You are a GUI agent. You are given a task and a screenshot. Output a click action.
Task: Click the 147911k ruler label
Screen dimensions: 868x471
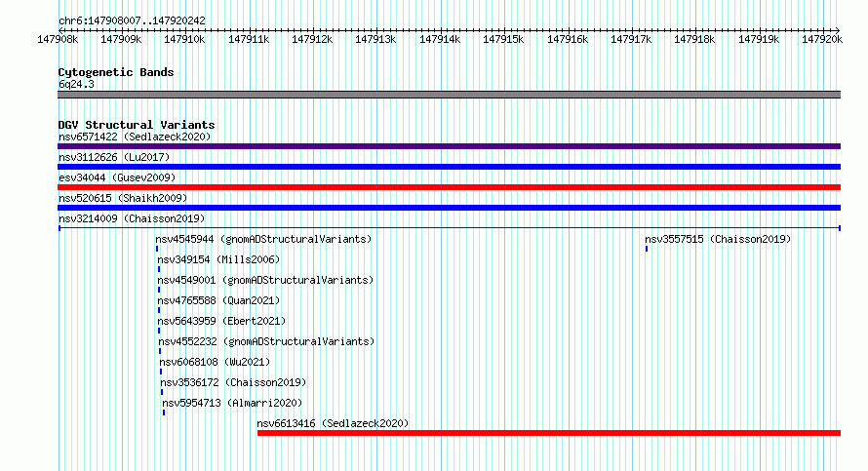pos(249,39)
